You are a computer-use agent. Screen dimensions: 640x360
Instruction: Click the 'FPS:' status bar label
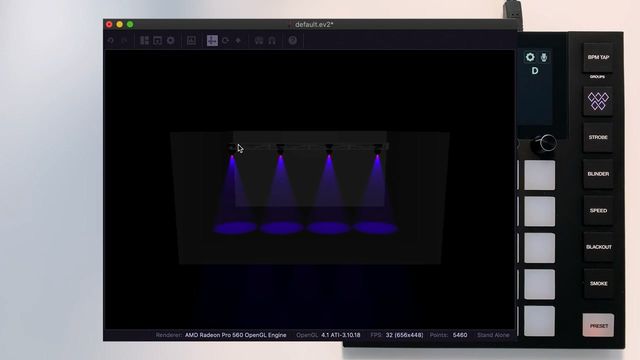click(376, 335)
